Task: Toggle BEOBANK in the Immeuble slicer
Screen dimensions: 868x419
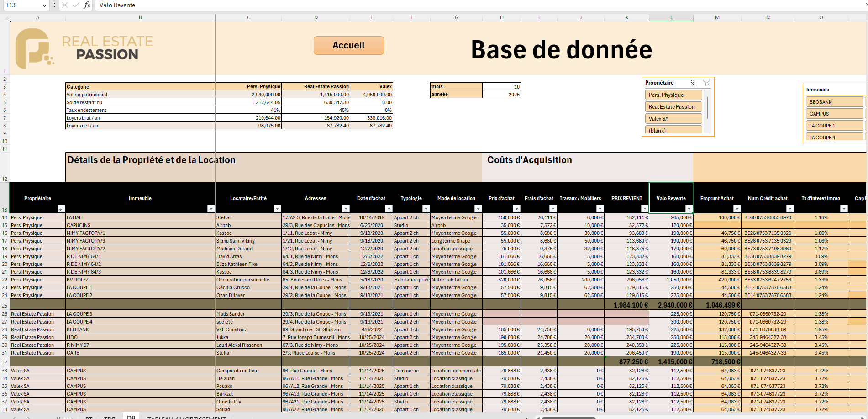Action: point(835,102)
